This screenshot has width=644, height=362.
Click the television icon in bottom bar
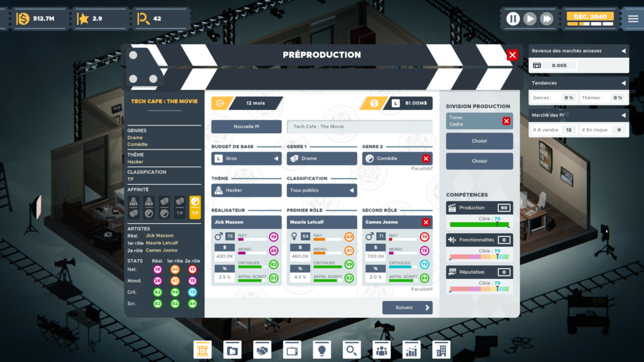292,350
